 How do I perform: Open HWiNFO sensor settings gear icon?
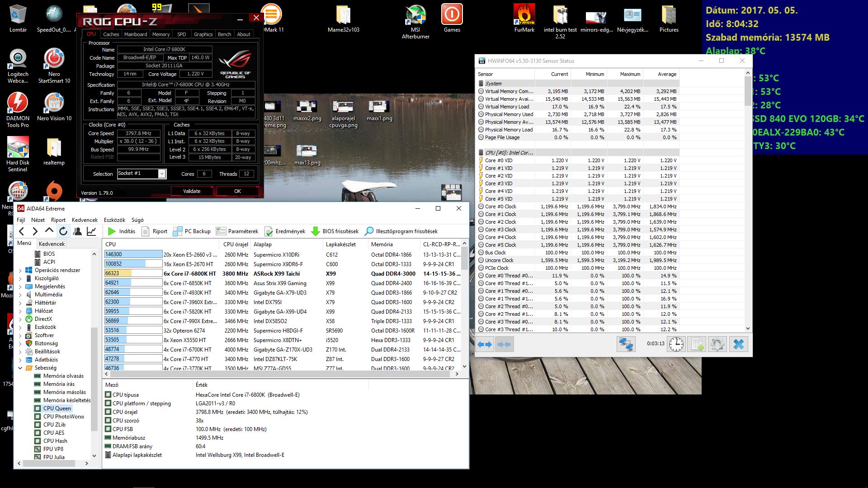[717, 344]
